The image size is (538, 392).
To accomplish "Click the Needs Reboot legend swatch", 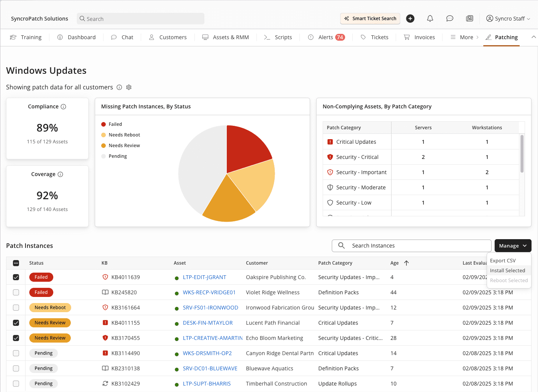I will pyautogui.click(x=103, y=135).
